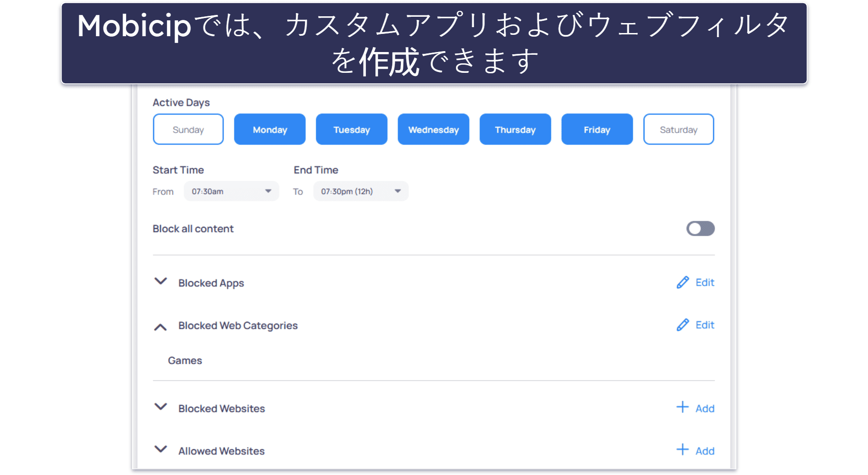
Task: Click the plus icon for Allowed Websites
Action: coord(683,450)
